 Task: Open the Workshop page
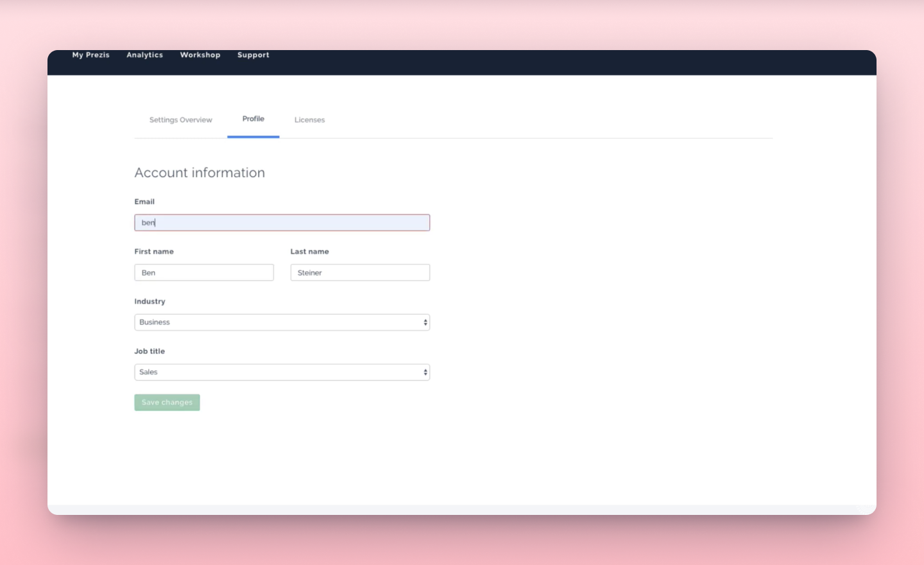point(200,55)
